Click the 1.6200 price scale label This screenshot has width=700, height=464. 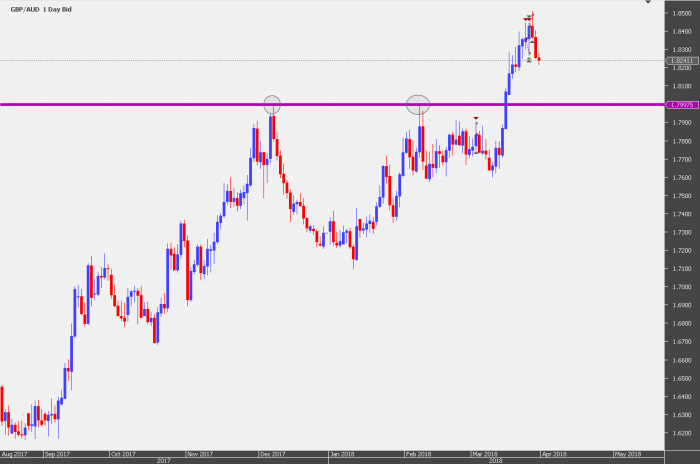[x=682, y=433]
